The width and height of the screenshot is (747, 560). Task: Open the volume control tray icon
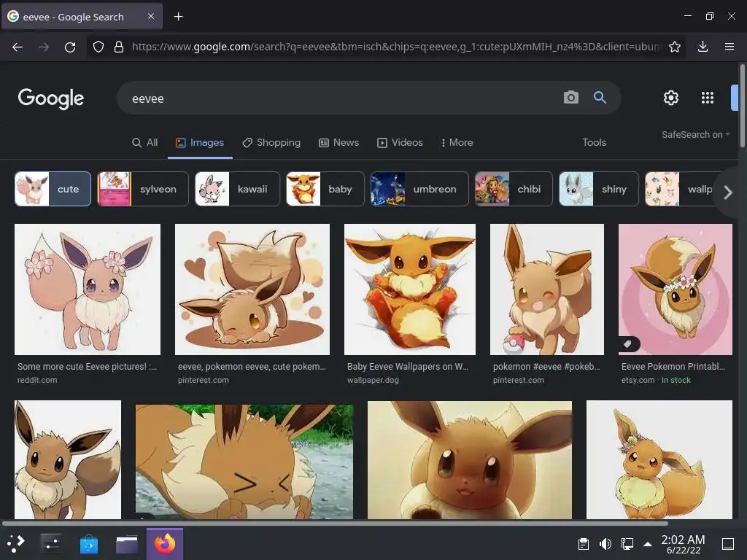[x=605, y=544]
